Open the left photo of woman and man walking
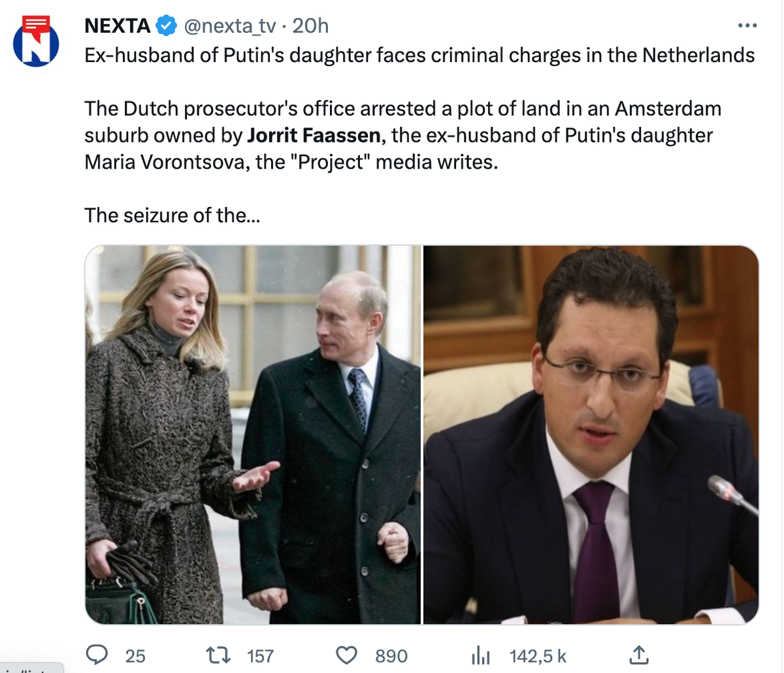The image size is (784, 673). [253, 435]
